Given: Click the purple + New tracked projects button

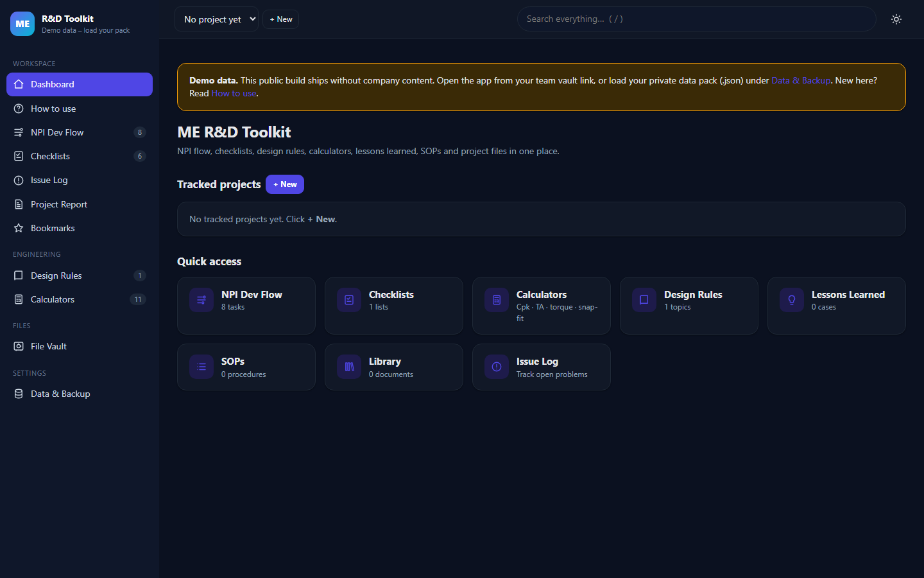Looking at the screenshot, I should [285, 184].
